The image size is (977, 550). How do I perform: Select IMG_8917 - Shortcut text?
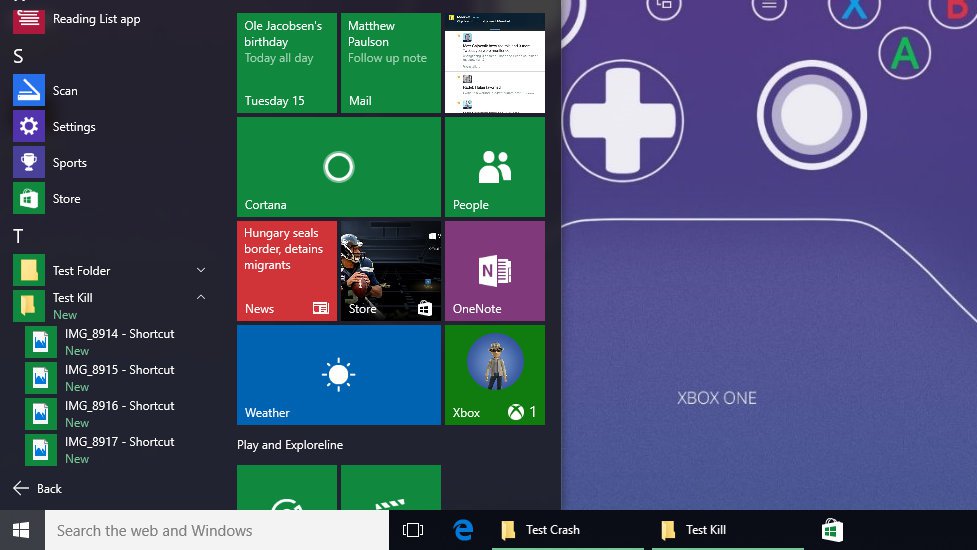(x=120, y=442)
